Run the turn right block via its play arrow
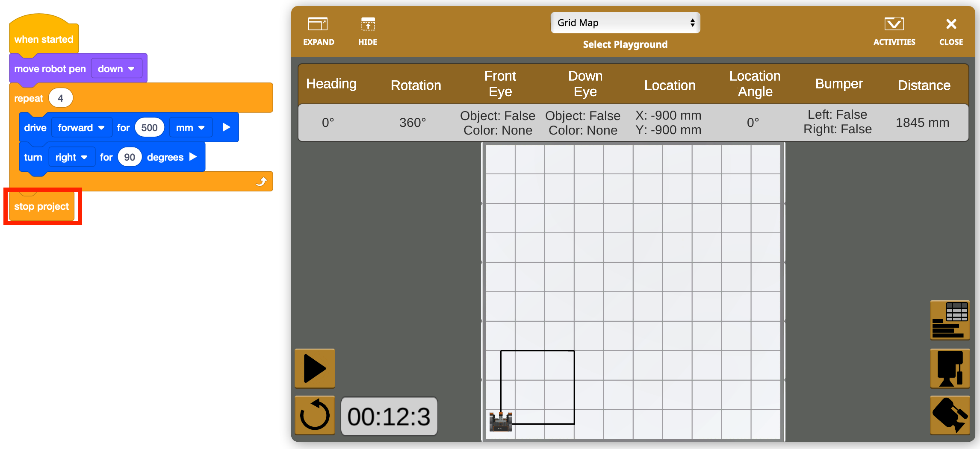 [x=193, y=157]
